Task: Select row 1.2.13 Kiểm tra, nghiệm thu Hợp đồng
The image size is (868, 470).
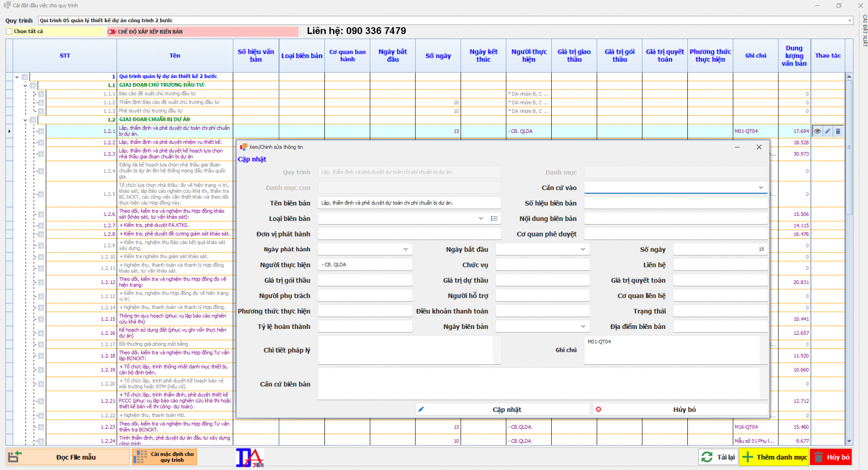Action: [174, 296]
